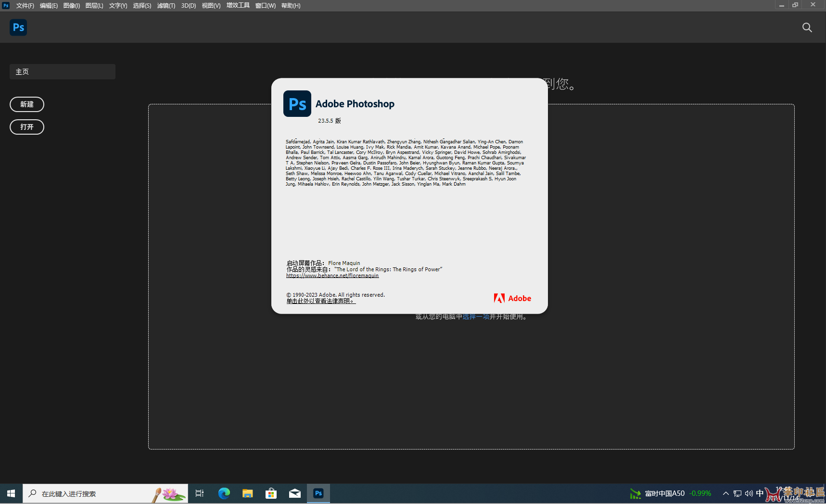The image size is (826, 504).
Task: Click the search magnifier icon
Action: [x=807, y=27]
